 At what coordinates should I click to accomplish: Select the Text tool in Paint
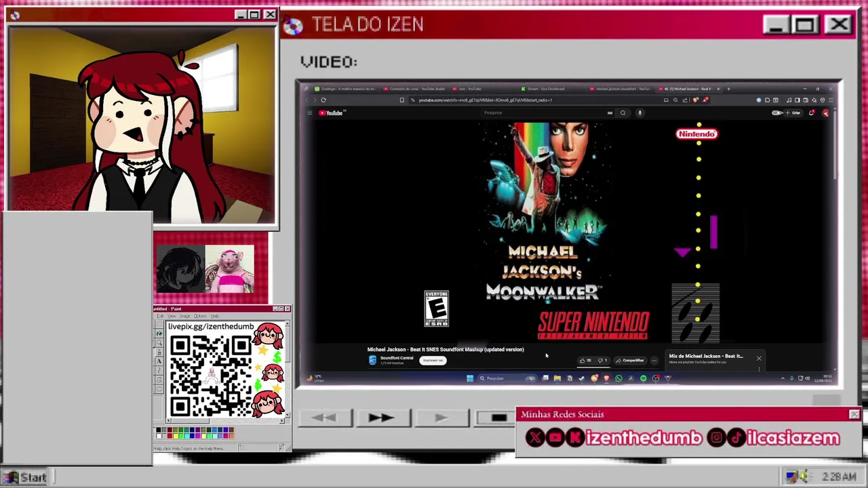pyautogui.click(x=159, y=361)
